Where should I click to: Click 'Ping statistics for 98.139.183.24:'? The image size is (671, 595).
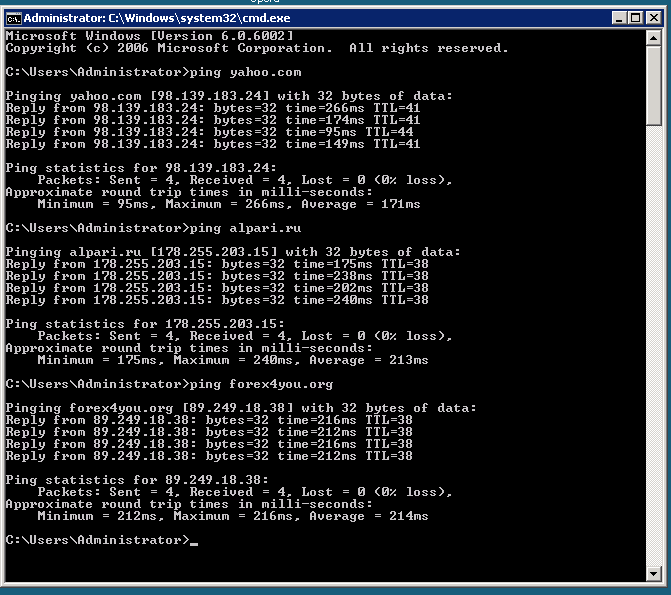[x=141, y=168]
